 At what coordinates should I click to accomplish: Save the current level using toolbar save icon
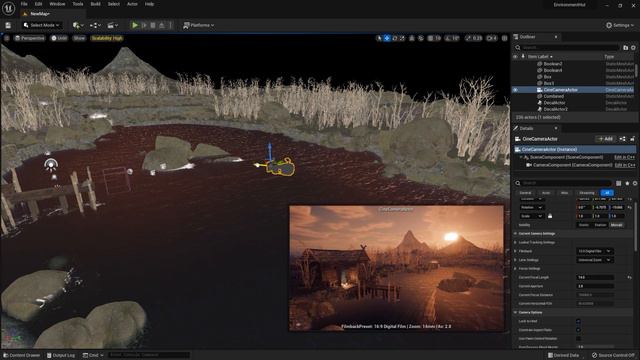click(x=8, y=25)
